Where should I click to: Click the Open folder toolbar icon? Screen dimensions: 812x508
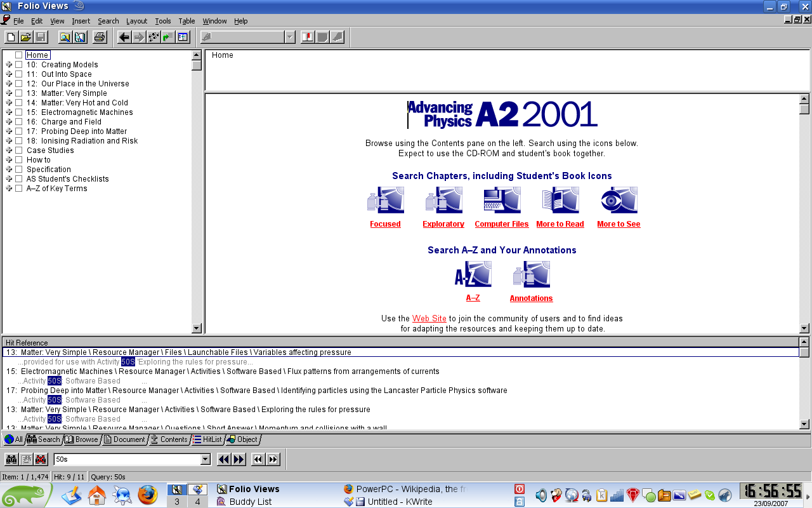point(25,37)
